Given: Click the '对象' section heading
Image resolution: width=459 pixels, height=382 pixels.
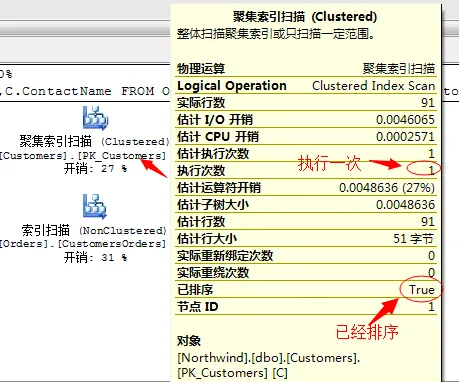Looking at the screenshot, I should coord(189,341).
